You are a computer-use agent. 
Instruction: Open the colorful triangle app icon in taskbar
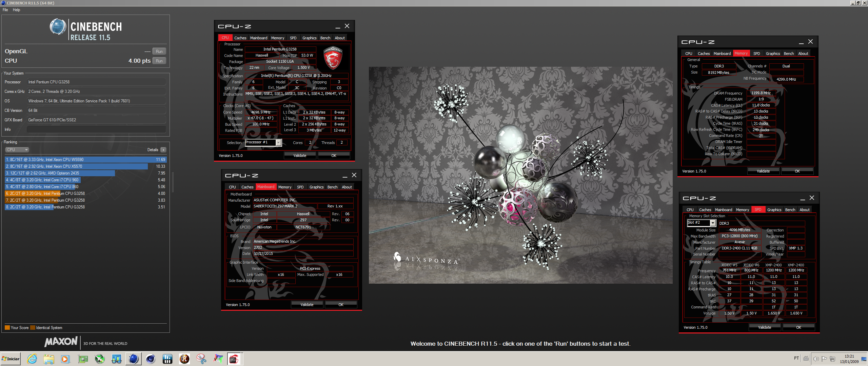(218, 359)
